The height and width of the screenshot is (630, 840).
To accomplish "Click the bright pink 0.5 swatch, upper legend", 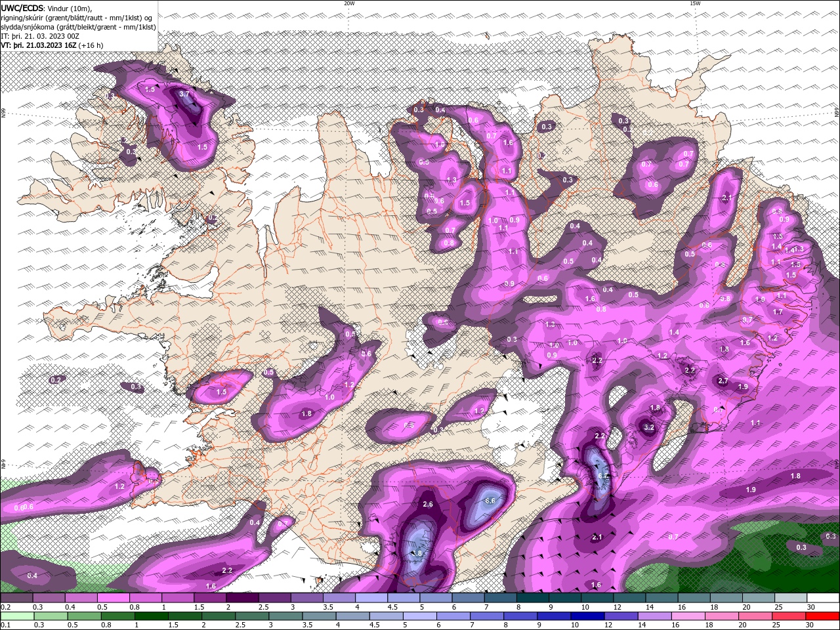I will pyautogui.click(x=113, y=598).
